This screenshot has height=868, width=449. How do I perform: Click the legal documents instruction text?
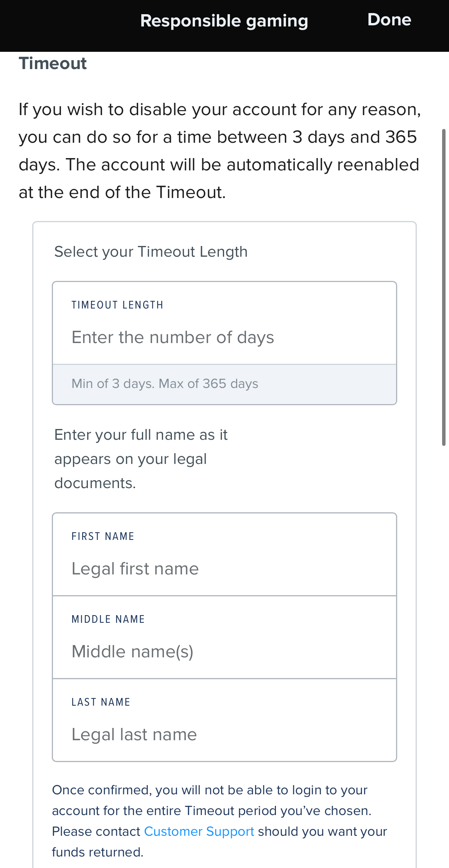[141, 458]
